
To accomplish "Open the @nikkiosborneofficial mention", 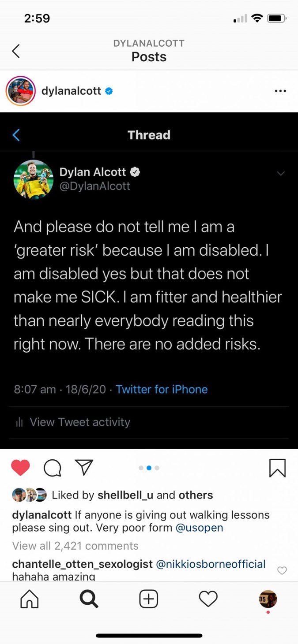I will tap(211, 564).
